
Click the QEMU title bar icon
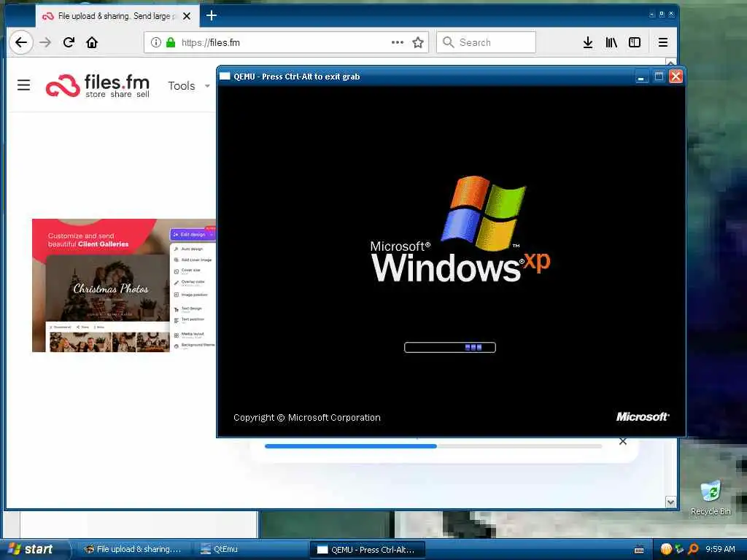click(x=225, y=76)
